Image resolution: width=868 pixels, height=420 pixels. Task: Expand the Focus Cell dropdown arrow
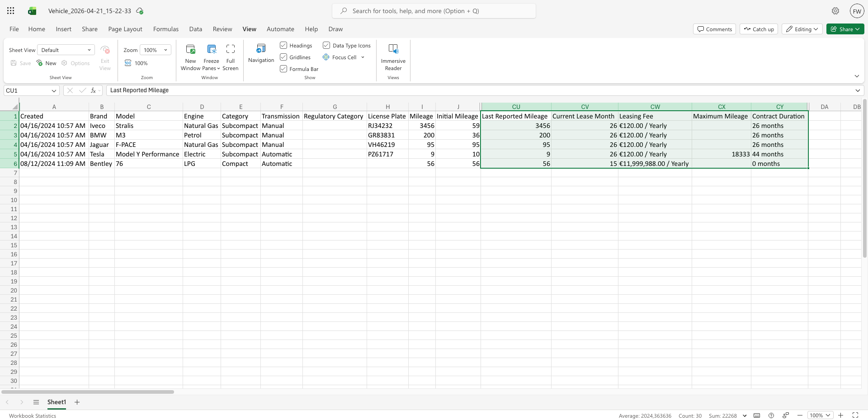pyautogui.click(x=363, y=57)
